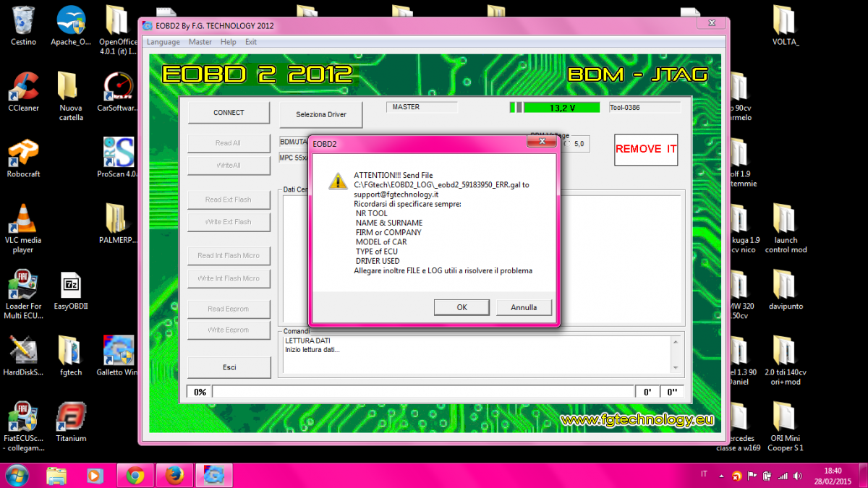Click the yellow warning icon in the EOBD2 dialog
Screen dimensions: 868x488
click(338, 181)
